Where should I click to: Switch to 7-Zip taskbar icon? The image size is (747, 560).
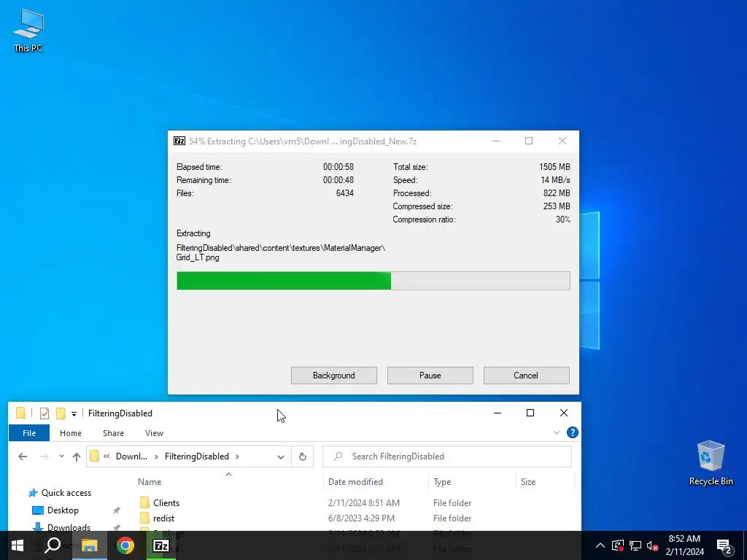click(161, 545)
